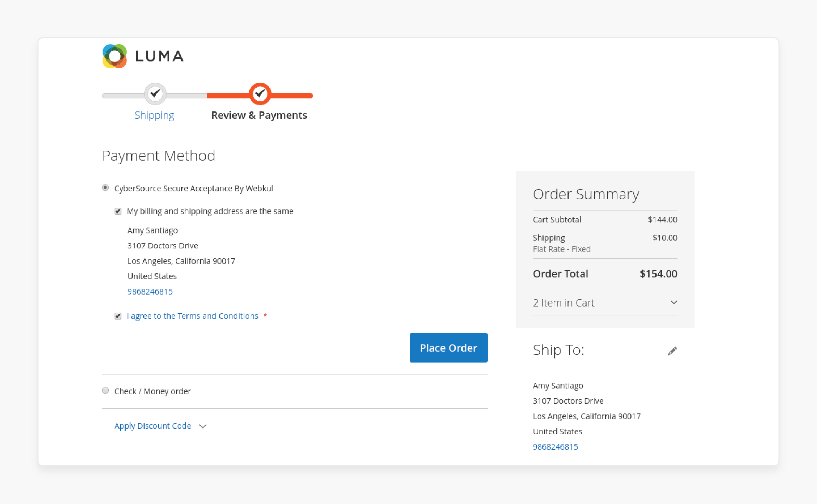Edit Ship To address with pencil icon

[x=672, y=351]
